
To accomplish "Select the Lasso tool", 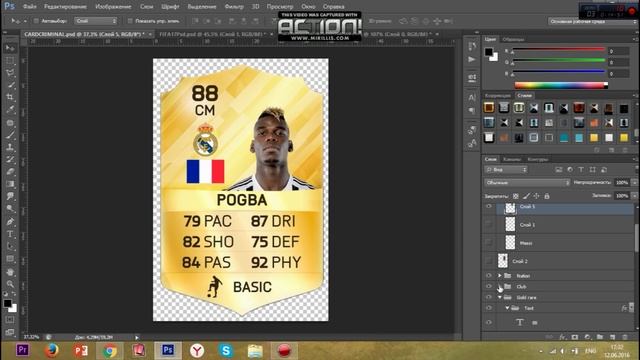I will 10,73.
